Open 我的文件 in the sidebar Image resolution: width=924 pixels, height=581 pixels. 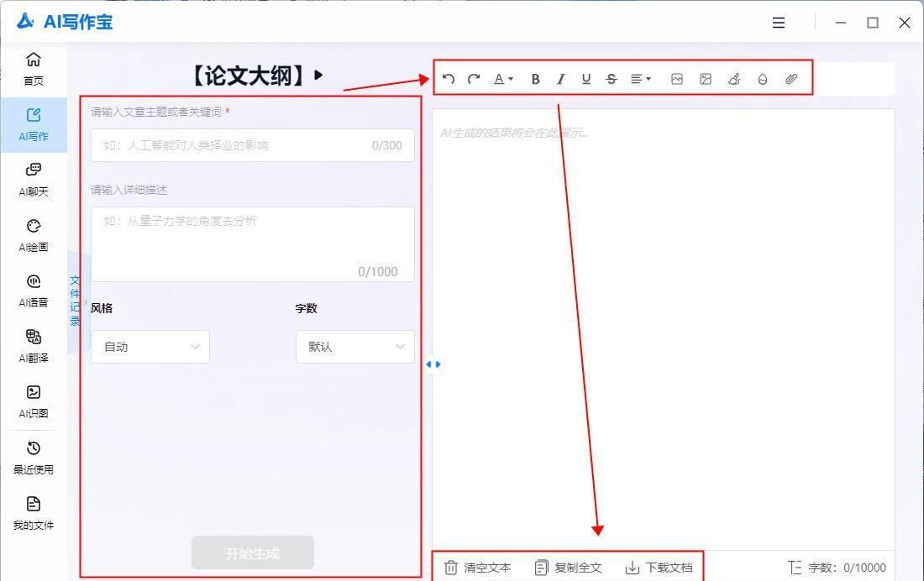(x=34, y=513)
